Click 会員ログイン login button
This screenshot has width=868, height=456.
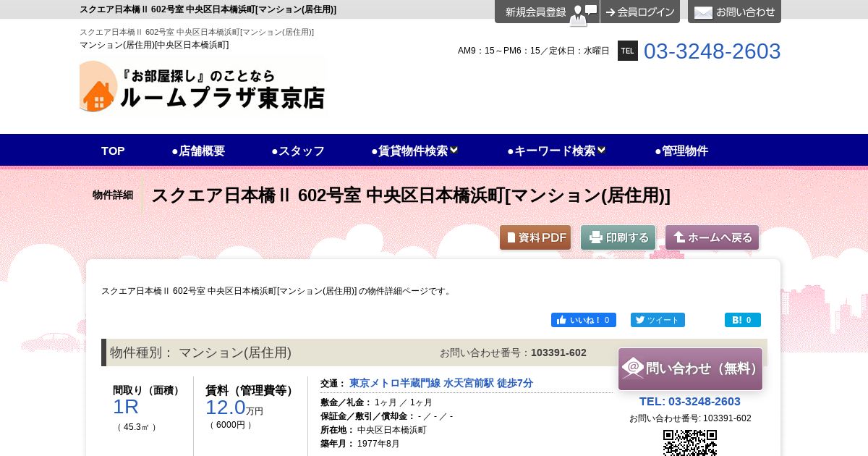click(x=640, y=12)
